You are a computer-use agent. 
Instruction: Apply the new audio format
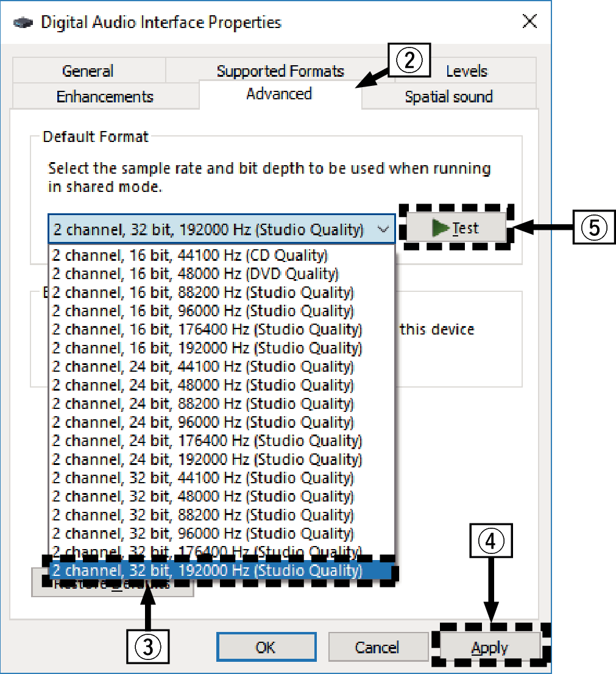coord(490,647)
